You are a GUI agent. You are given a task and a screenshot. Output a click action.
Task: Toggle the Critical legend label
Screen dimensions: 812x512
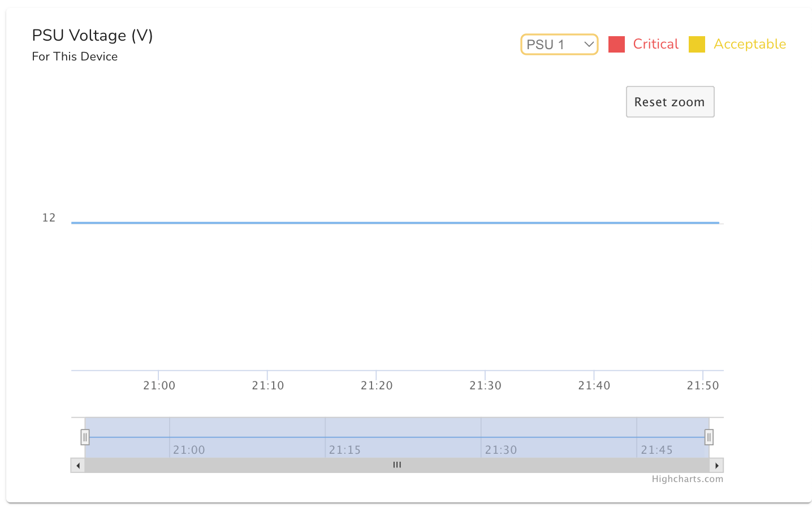655,44
